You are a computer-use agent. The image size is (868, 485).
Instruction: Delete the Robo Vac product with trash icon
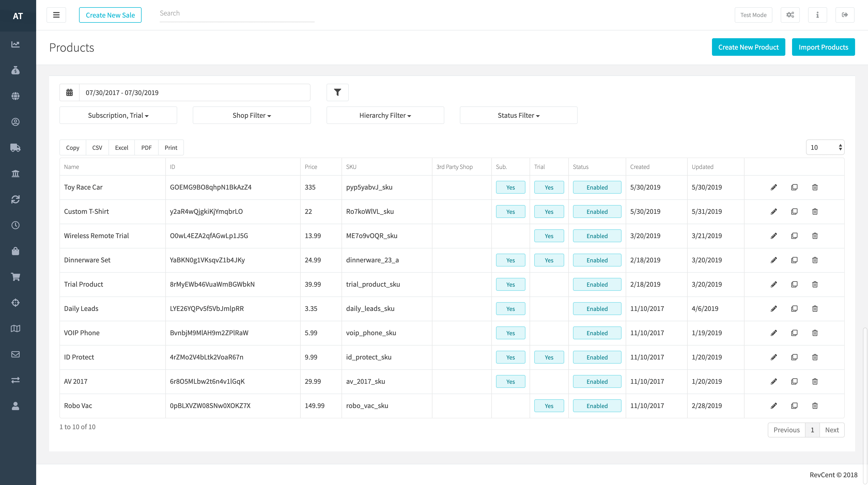coord(815,405)
